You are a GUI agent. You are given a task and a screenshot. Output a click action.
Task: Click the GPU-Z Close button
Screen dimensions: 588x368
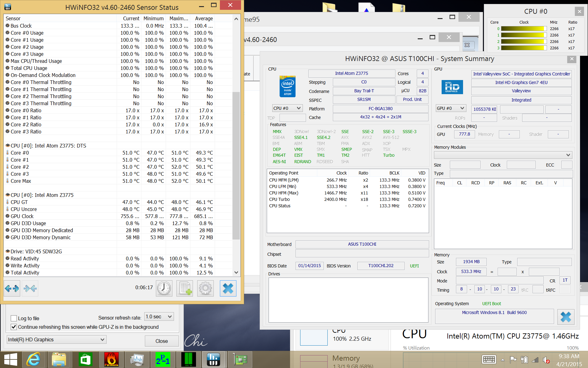(x=161, y=341)
